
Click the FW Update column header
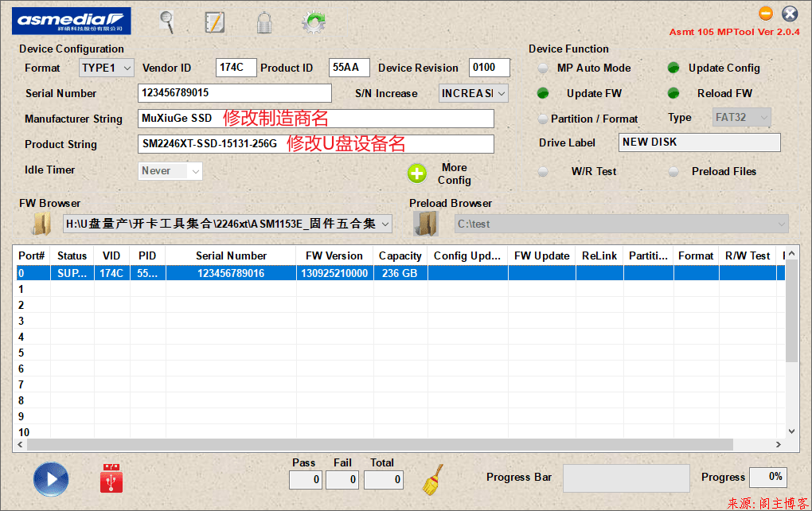coord(541,255)
